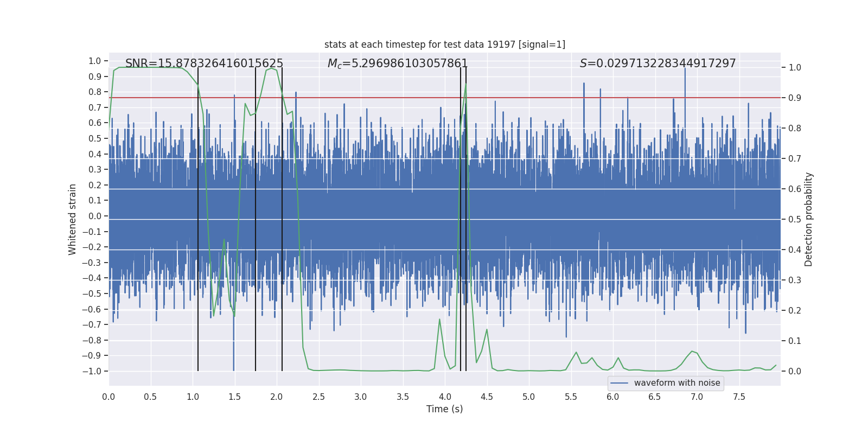868x434 pixels.
Task: Click the 2.5 tick on the time axis
Action: (x=318, y=397)
